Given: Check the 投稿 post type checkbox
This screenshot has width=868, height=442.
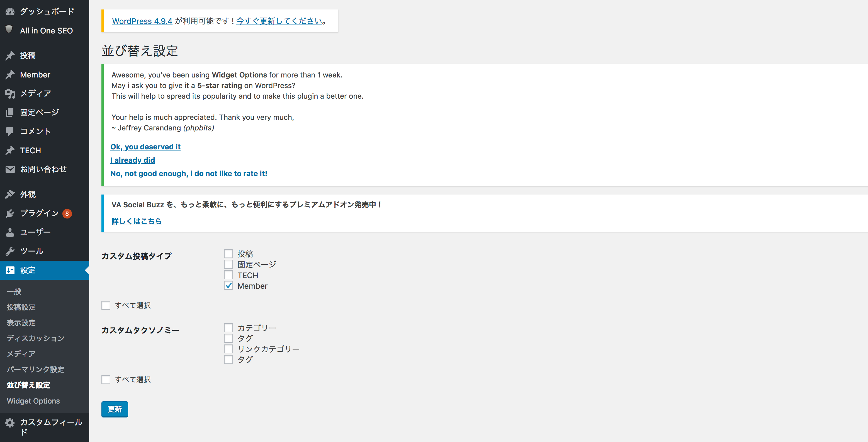Looking at the screenshot, I should pyautogui.click(x=228, y=253).
